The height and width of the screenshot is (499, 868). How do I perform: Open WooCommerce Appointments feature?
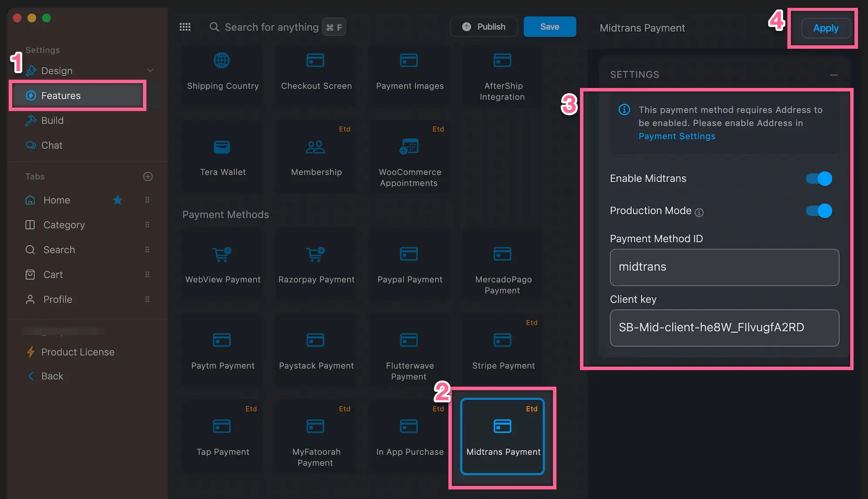click(x=410, y=156)
